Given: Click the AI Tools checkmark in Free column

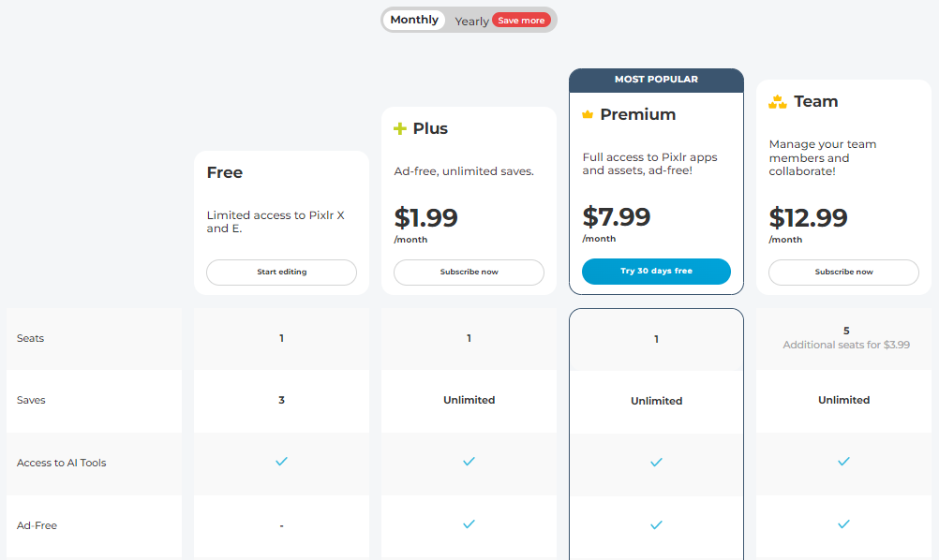Looking at the screenshot, I should click(281, 462).
